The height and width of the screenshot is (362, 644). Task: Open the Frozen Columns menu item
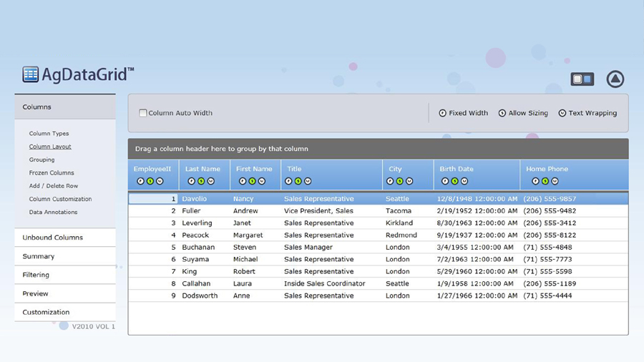pyautogui.click(x=52, y=173)
